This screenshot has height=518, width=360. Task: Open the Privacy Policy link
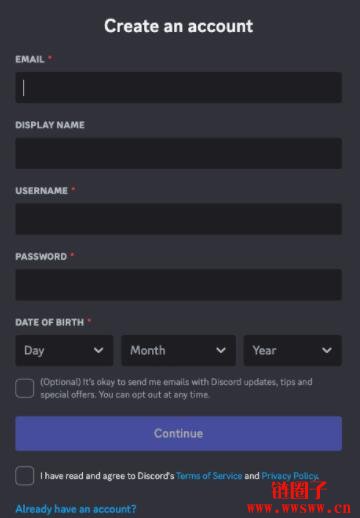click(x=290, y=476)
